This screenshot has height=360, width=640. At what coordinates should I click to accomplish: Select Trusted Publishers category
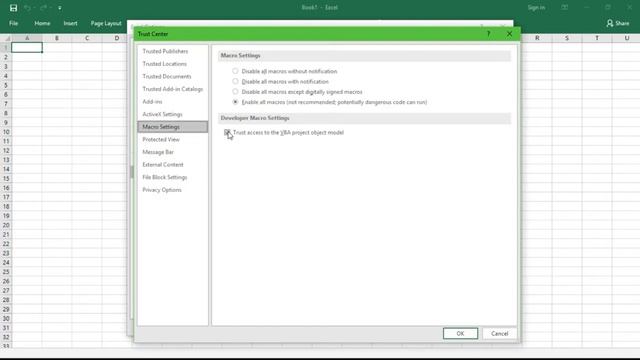[173, 51]
